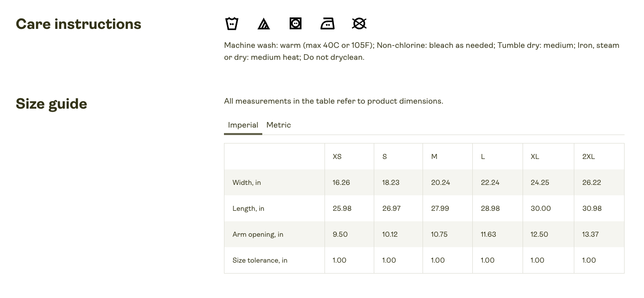Click the XS column header
The image size is (644, 298).
[x=337, y=156]
